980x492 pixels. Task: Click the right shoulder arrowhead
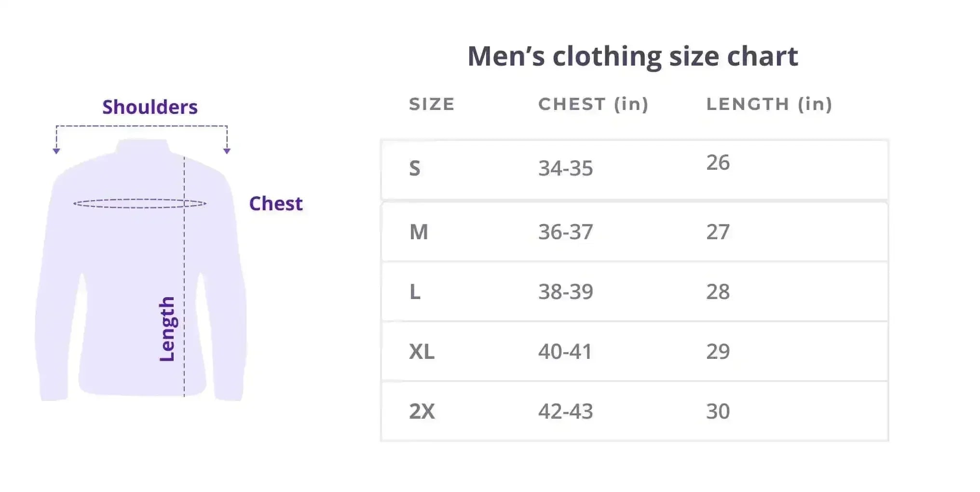227,151
